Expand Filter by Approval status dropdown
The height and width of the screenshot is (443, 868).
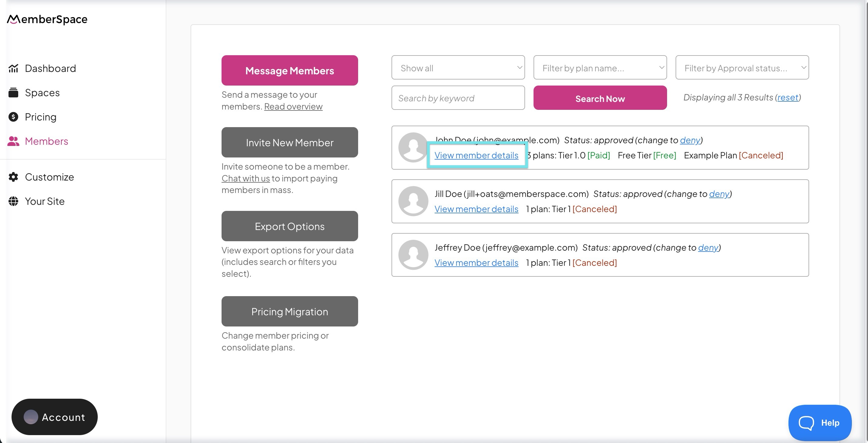[x=742, y=68]
